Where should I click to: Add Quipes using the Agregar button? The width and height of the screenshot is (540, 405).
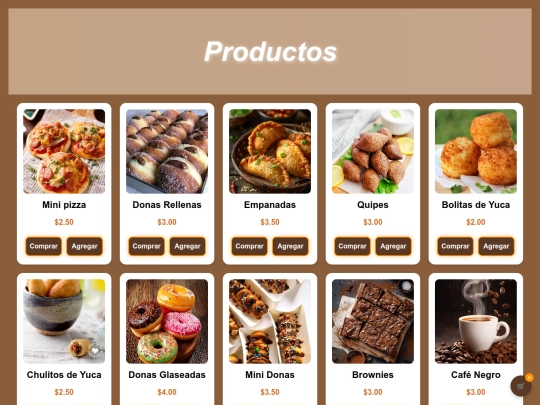393,246
